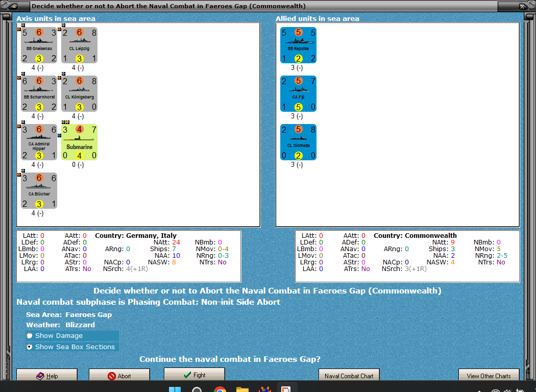Image resolution: width=536 pixels, height=392 pixels.
Task: Click the Commonwealth 'NMov: 5' entry
Action: coord(488,249)
